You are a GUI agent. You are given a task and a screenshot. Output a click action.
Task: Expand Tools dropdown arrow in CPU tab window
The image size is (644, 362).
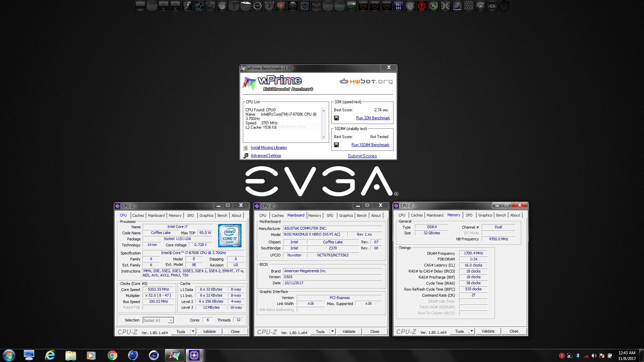[x=193, y=331]
